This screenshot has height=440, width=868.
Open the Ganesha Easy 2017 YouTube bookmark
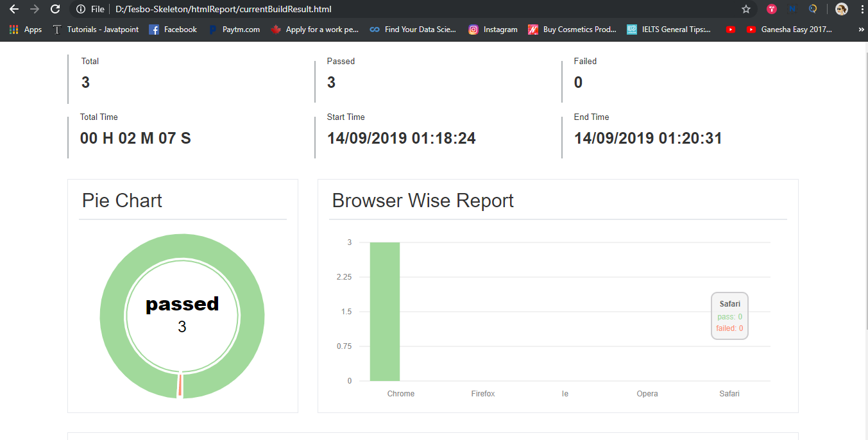point(789,29)
